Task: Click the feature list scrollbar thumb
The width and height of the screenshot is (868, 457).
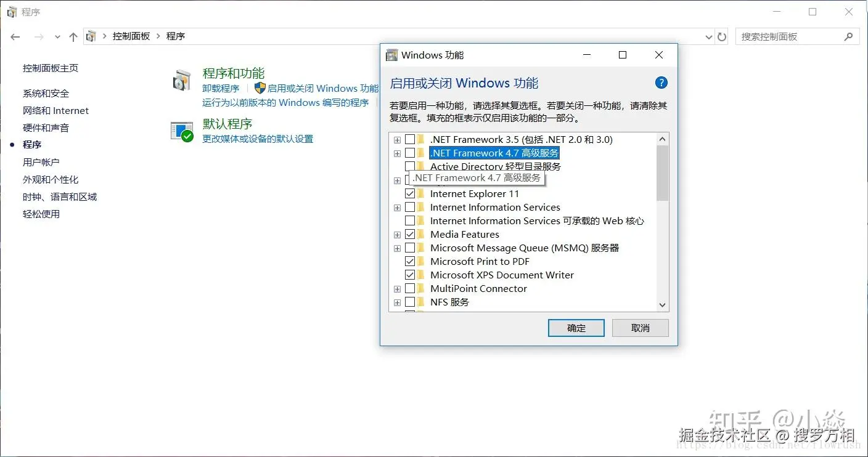Action: (x=663, y=173)
